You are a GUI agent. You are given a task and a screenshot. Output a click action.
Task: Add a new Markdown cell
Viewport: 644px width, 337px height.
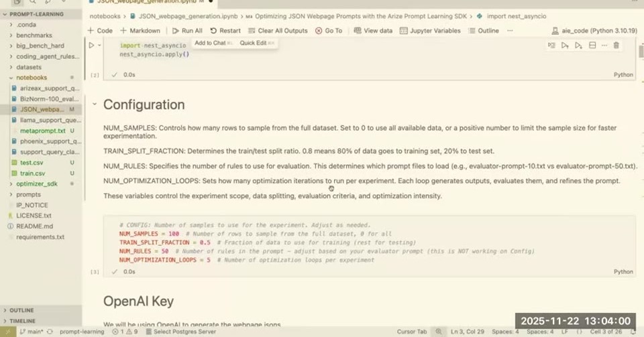[140, 31]
